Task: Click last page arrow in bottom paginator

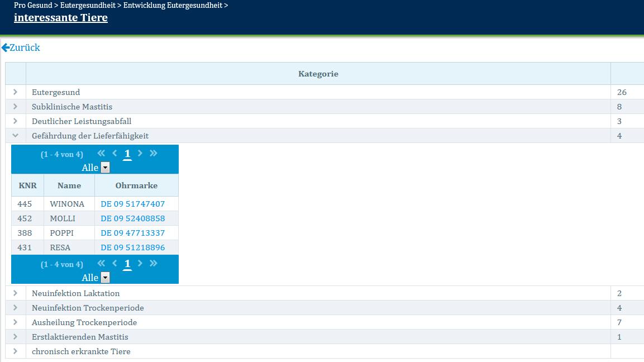Action: coord(154,264)
